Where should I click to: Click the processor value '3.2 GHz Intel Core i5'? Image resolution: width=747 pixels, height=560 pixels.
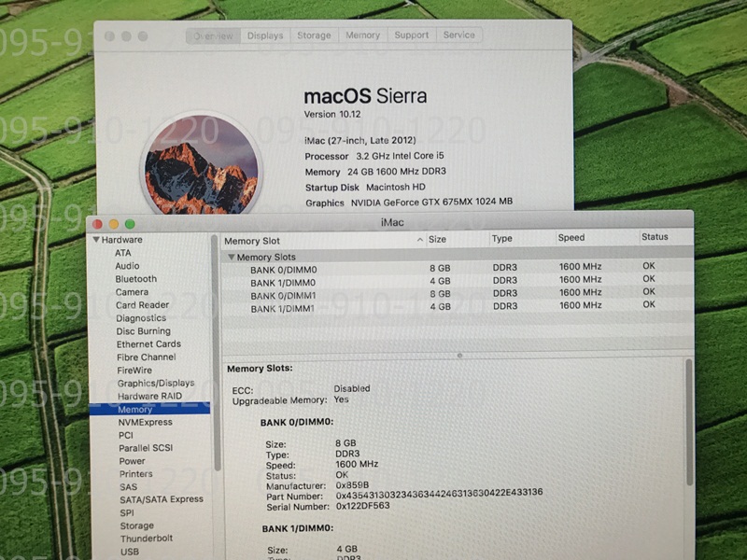click(x=401, y=156)
